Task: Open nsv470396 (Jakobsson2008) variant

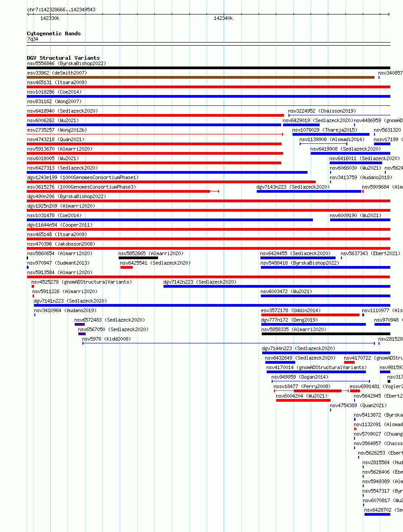Action: 61,244
